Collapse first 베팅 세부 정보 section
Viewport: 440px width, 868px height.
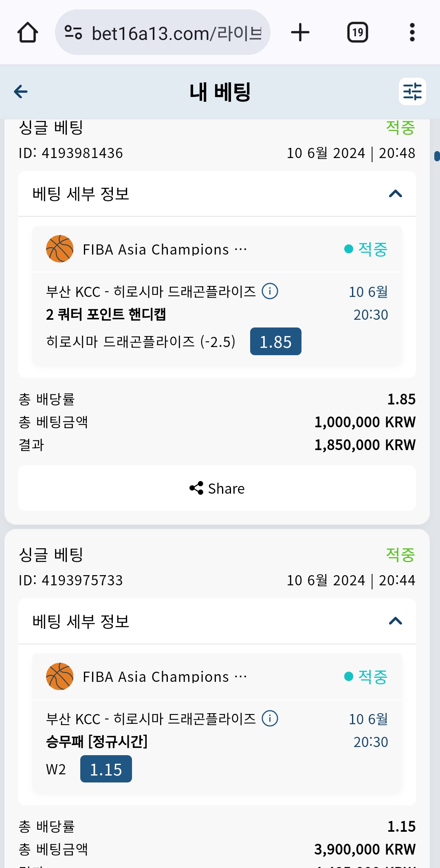click(395, 193)
